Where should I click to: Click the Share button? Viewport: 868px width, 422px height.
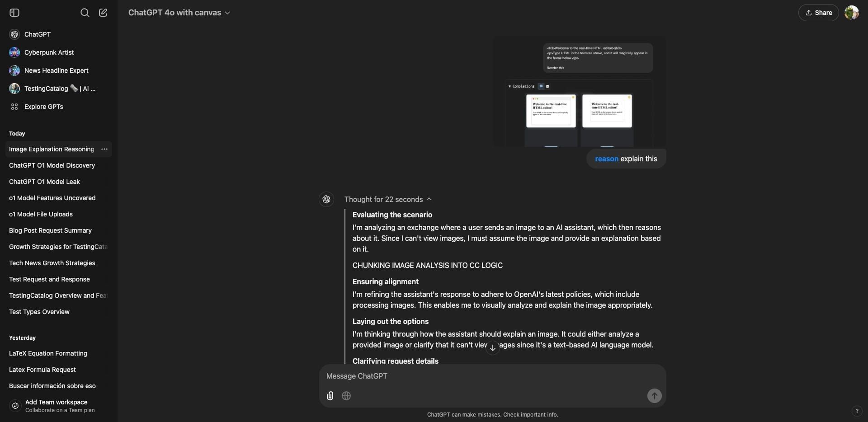pyautogui.click(x=819, y=13)
